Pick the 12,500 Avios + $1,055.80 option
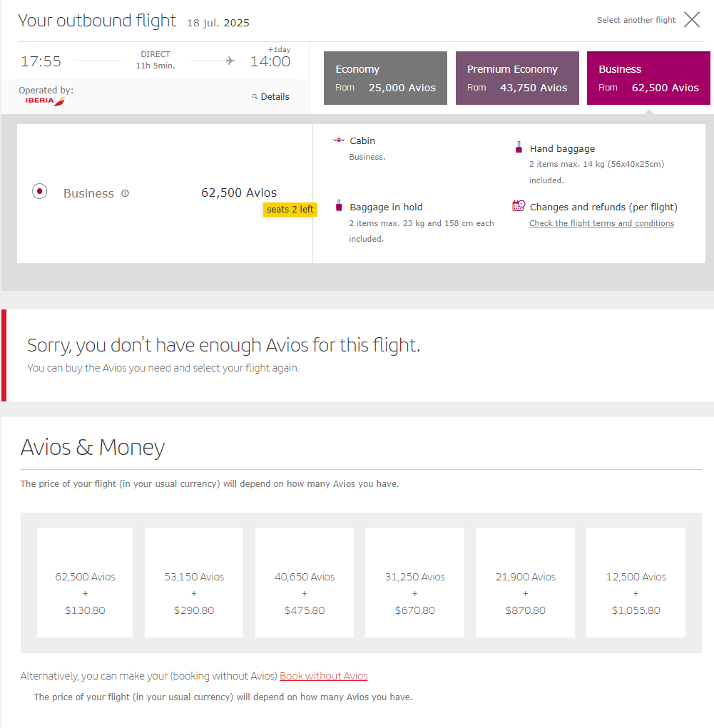This screenshot has width=714, height=728. [x=636, y=583]
